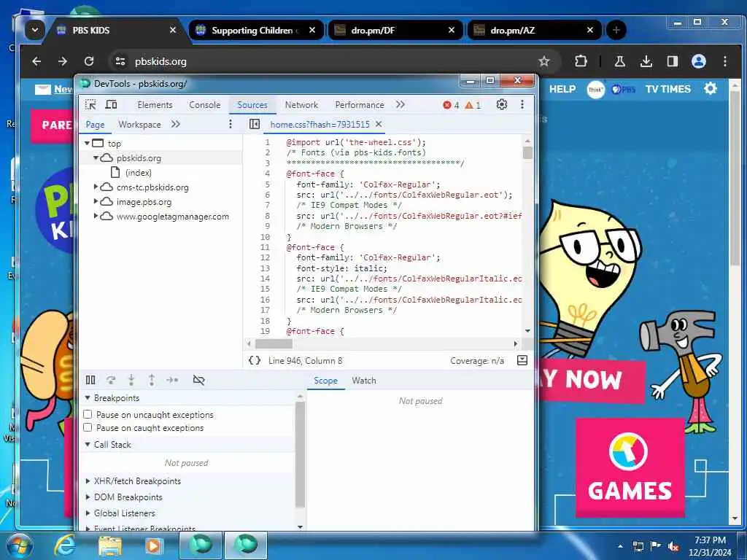Open the coverage drawer icon
The width and height of the screenshot is (747, 560).
coord(522,360)
